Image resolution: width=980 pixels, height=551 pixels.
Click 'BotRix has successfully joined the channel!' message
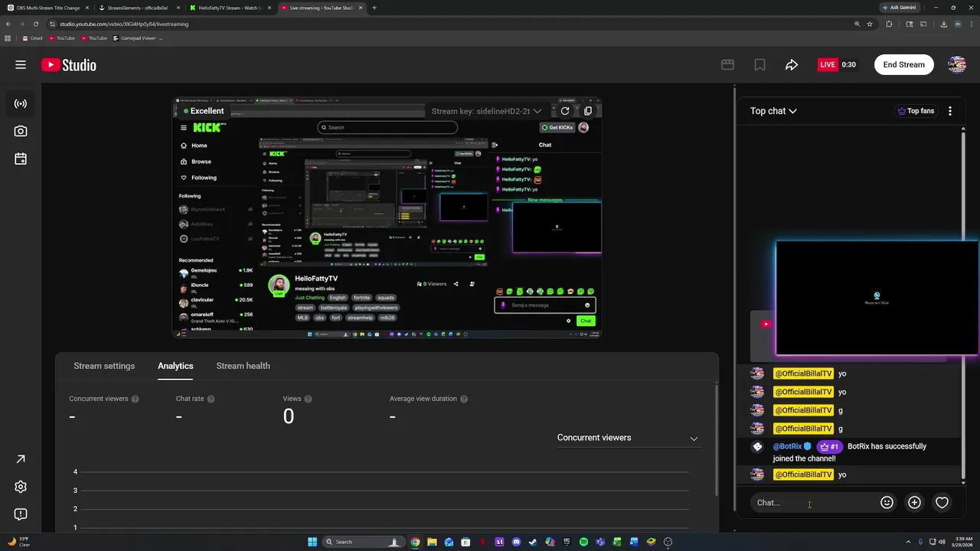point(848,452)
